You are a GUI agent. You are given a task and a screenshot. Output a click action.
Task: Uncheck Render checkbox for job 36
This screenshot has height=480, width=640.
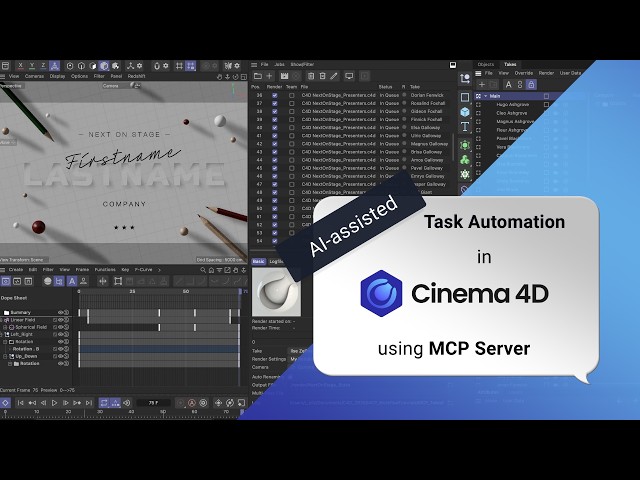click(274, 95)
